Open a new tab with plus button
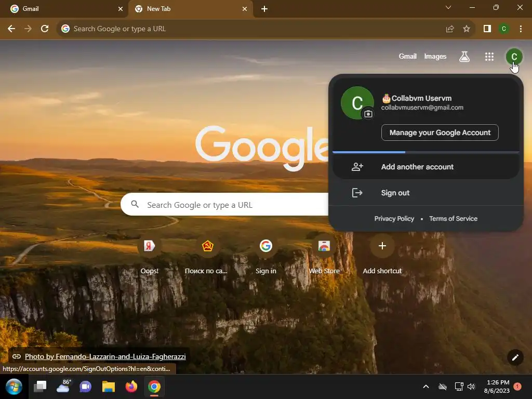532x399 pixels. (x=264, y=9)
